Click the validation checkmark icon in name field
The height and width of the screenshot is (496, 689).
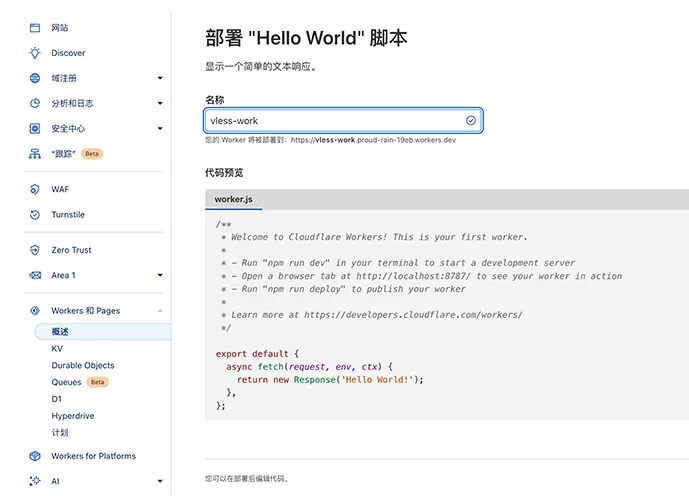(471, 120)
